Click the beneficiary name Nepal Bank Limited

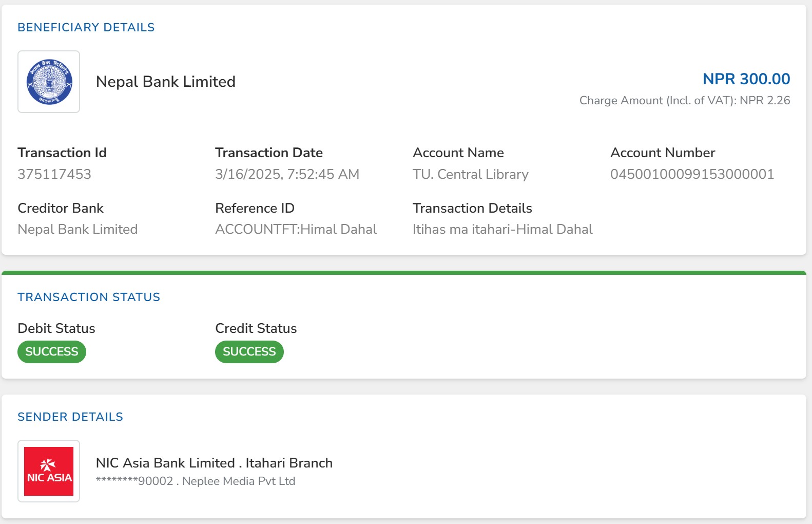166,82
